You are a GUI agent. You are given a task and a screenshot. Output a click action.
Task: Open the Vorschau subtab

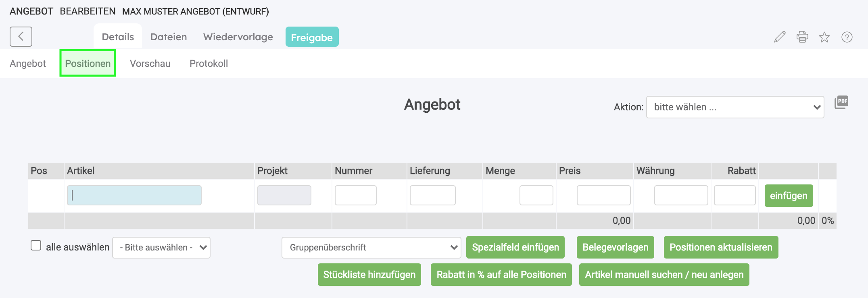click(150, 64)
